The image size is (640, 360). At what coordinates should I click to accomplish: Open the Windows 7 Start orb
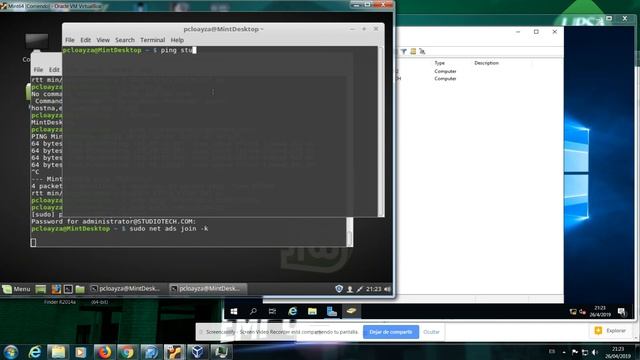click(11, 352)
